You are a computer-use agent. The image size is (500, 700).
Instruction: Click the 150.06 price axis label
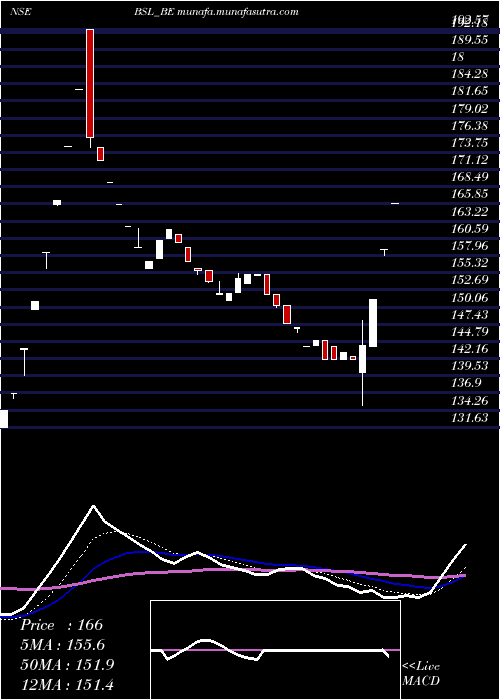tap(469, 297)
